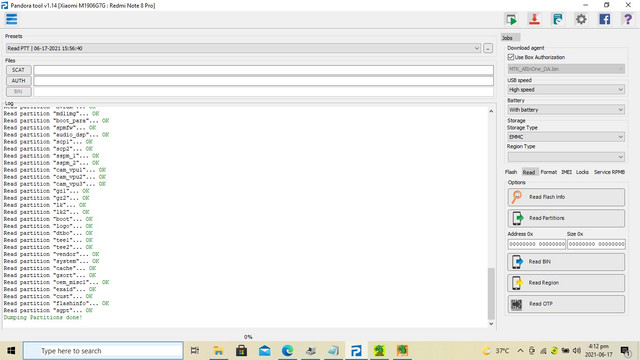Open the Region Type dropdown
Image resolution: width=640 pixels, height=360 pixels.
[566, 157]
